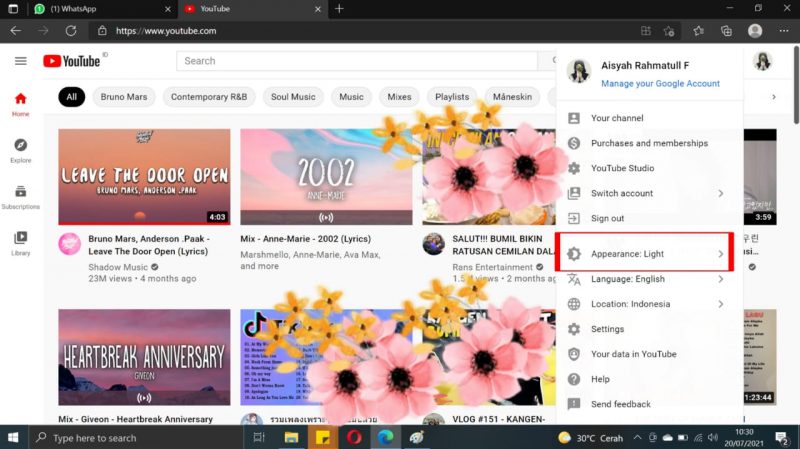The height and width of the screenshot is (449, 800).
Task: Click the Location globe icon
Action: (574, 304)
